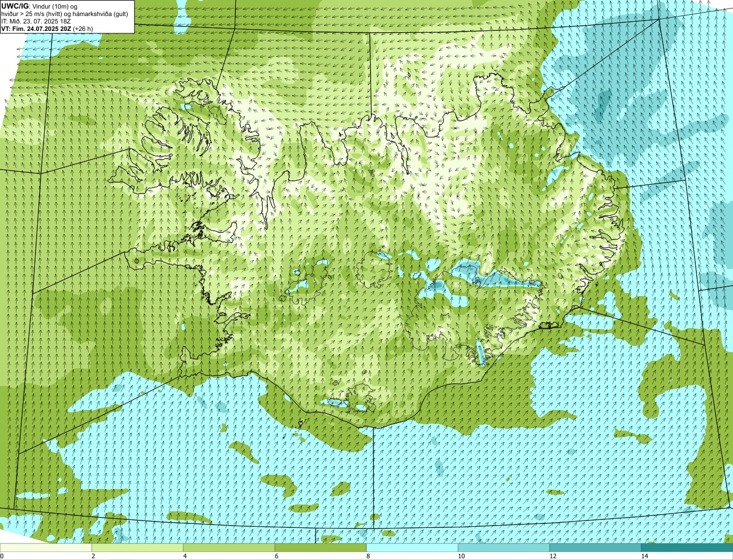
Task: Click the 8–10 m/s light cyan legend swatch
Action: click(x=412, y=548)
